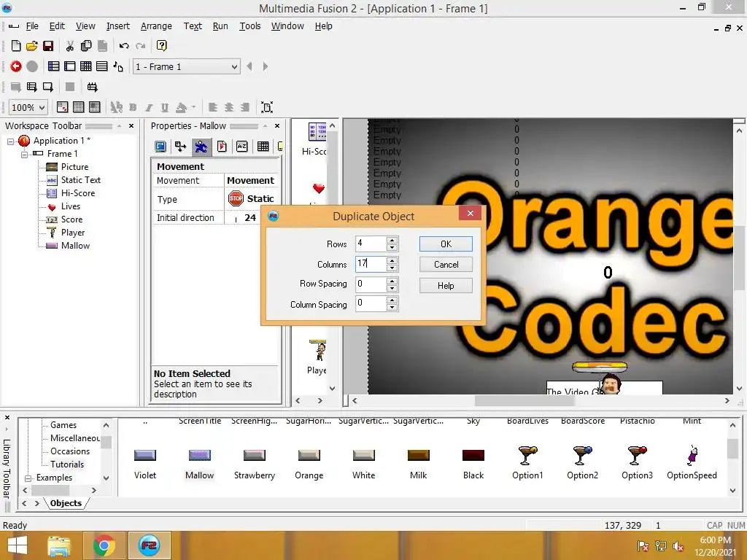This screenshot has width=747, height=560.
Task: Undo the last action
Action: pos(124,46)
